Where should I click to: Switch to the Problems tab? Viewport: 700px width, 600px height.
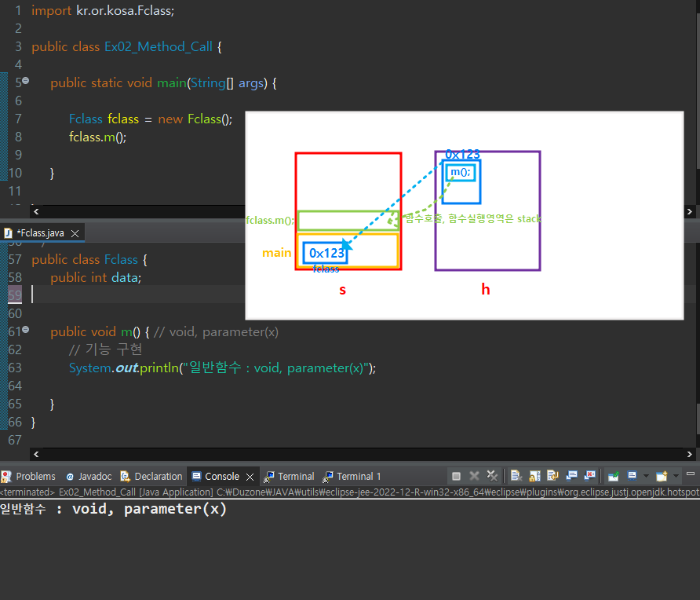tap(28, 476)
